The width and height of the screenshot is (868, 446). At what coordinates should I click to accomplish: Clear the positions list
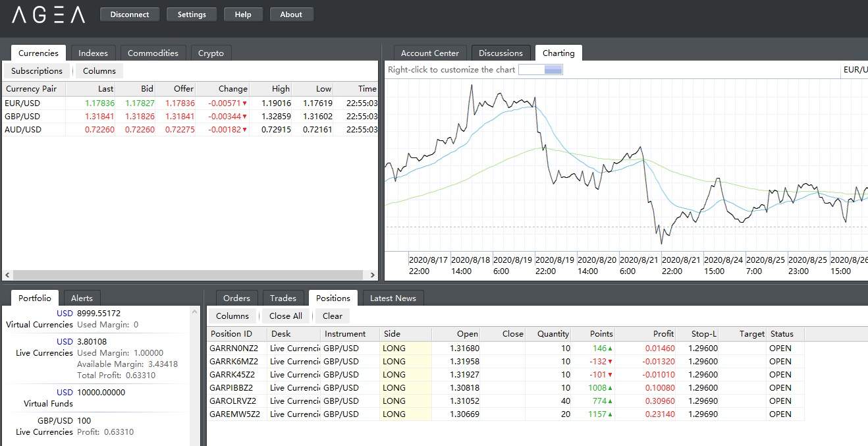click(333, 316)
